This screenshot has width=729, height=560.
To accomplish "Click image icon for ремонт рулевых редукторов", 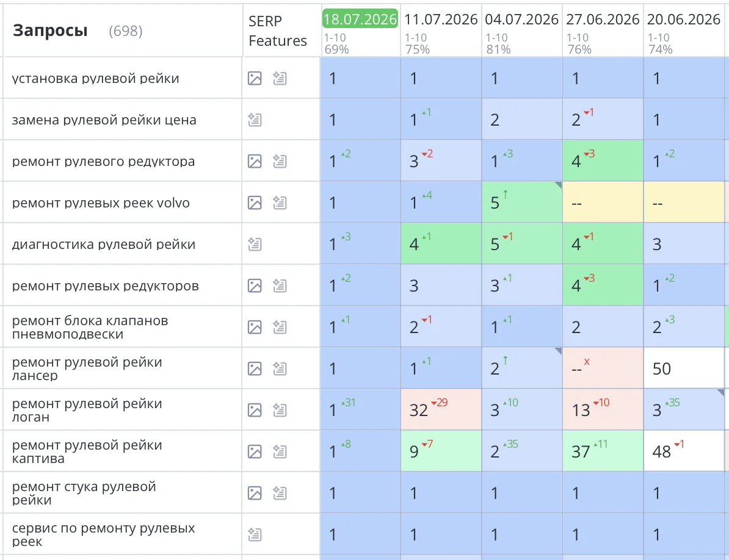I will 255,285.
